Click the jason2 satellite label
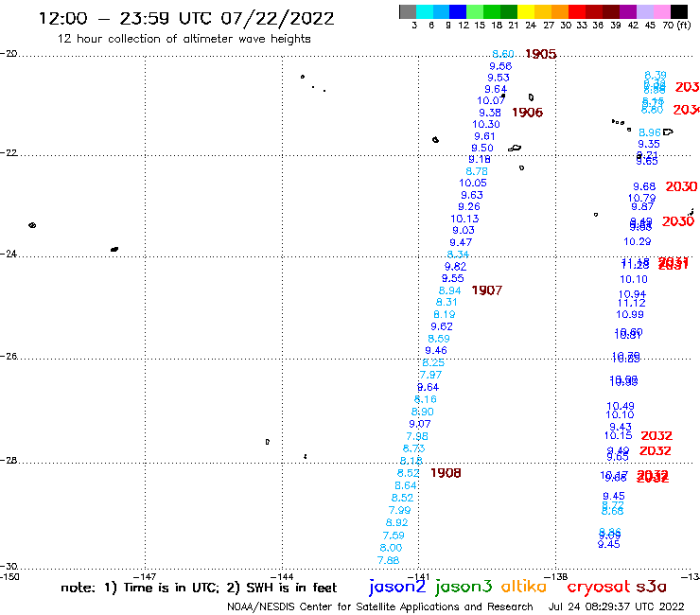Screen dimensions: 700x615 (x=397, y=587)
